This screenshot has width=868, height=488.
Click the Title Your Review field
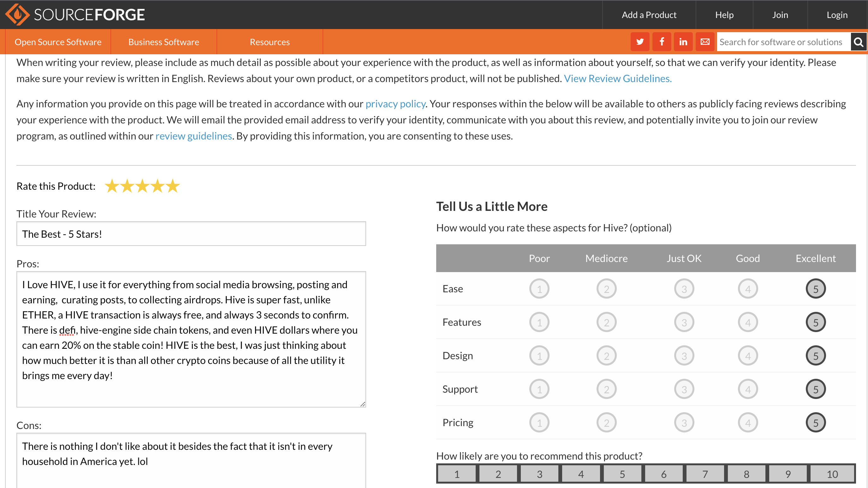click(191, 234)
